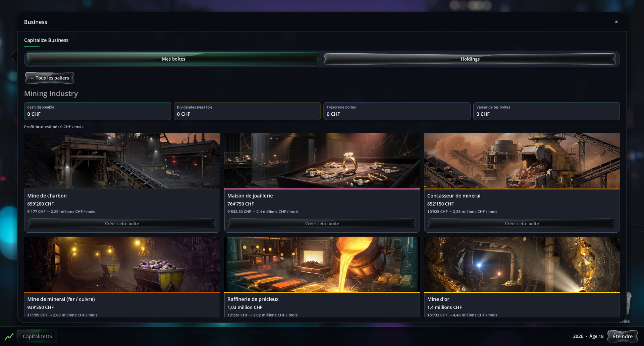Click the Dividendes (vers toi) stat box
This screenshot has width=644, height=346.
247,111
